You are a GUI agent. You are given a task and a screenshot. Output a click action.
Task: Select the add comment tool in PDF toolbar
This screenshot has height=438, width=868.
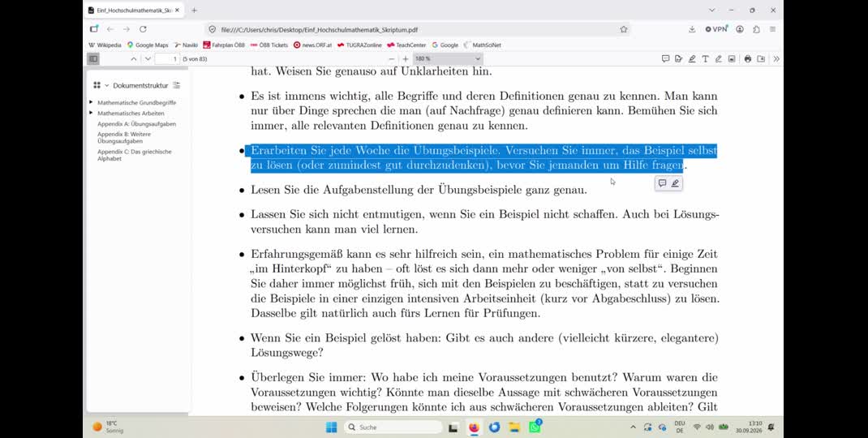(665, 58)
